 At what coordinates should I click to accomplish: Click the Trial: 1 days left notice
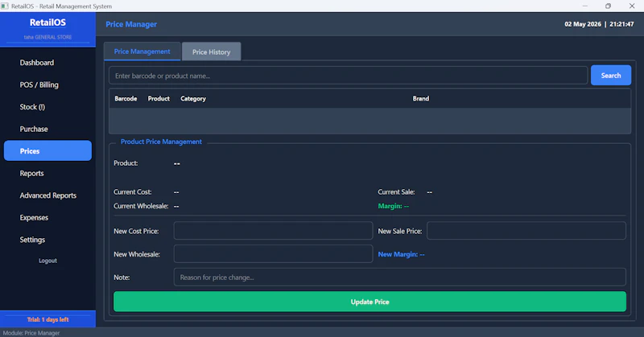pos(47,319)
